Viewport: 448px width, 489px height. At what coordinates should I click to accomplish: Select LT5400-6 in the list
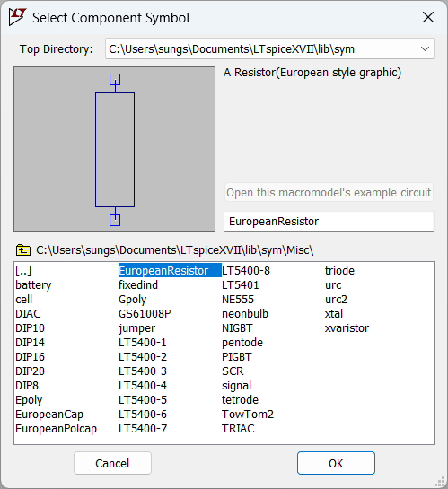[x=143, y=415]
